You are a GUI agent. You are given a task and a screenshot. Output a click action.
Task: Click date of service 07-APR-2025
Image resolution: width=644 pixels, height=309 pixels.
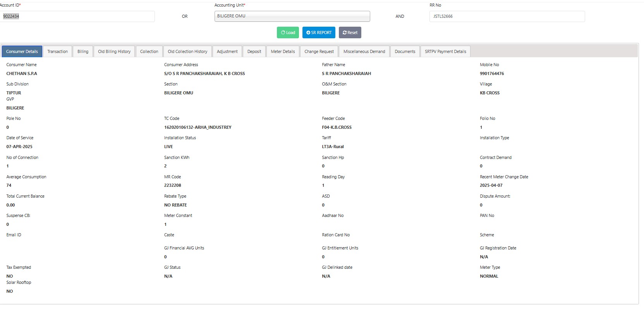tap(19, 147)
